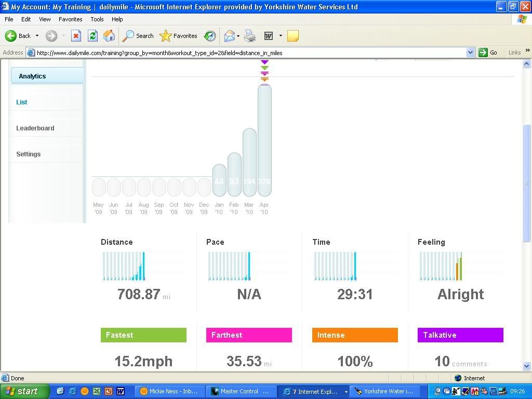Screen dimensions: 532x399
Task: Click the Apr '10 bar showing 378
Action: pos(264,140)
